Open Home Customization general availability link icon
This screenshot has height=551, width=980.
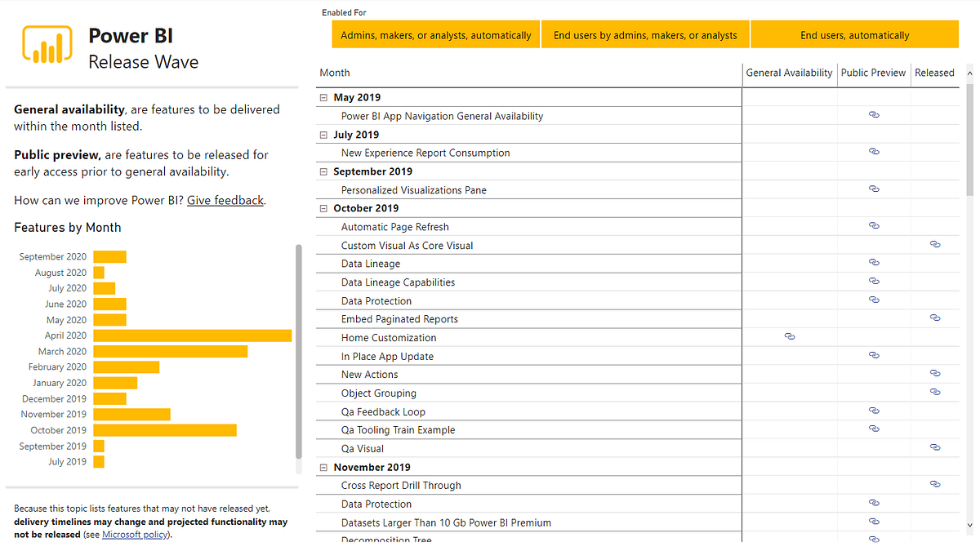point(789,336)
